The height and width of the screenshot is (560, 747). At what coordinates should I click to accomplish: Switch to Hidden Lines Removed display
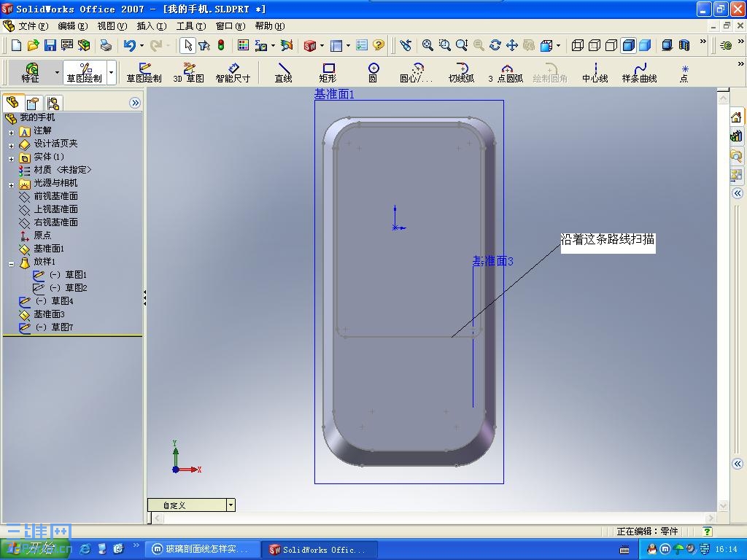tap(611, 45)
